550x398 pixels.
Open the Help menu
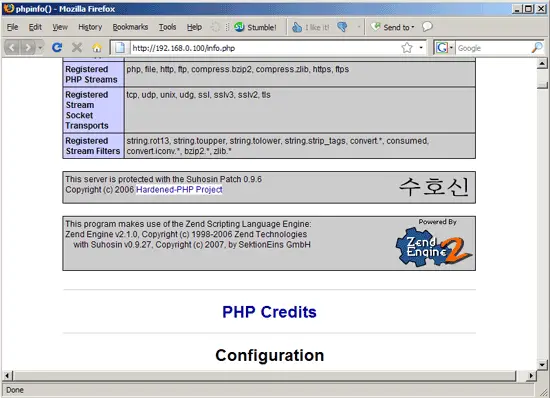point(194,27)
